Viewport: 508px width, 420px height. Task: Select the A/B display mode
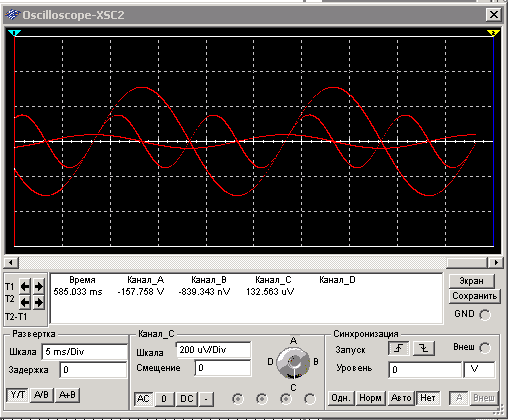tap(41, 395)
